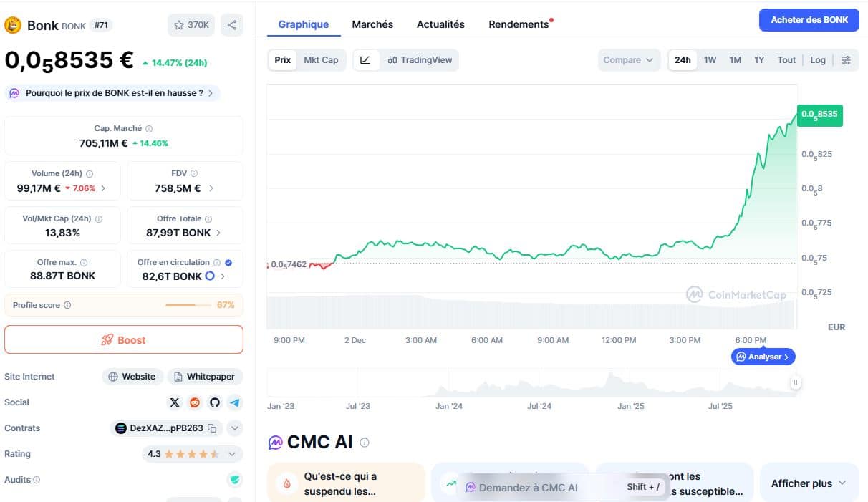Screen dimensions: 868x502
Task: Select the line chart style icon
Action: coord(366,59)
